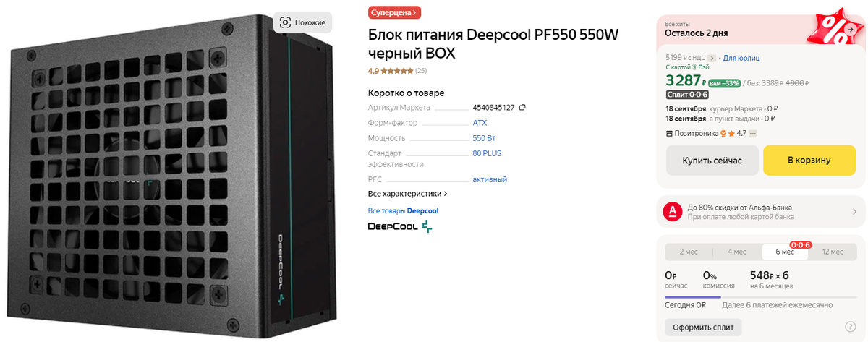Expand the price with НДС chevron
868x342 pixels.
(712, 58)
